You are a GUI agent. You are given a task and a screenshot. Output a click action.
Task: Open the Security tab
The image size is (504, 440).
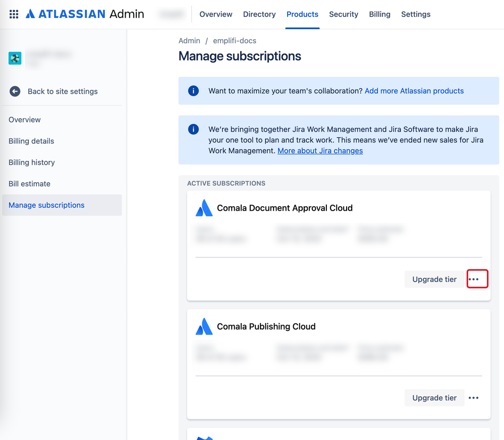344,14
